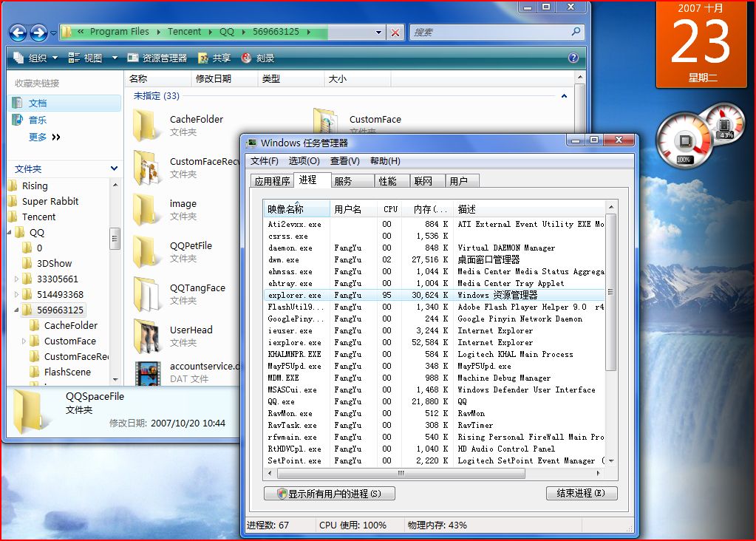Screen dimensions: 756x541
Task: Switch to the 性能 tab in Task Manager
Action: pyautogui.click(x=387, y=180)
